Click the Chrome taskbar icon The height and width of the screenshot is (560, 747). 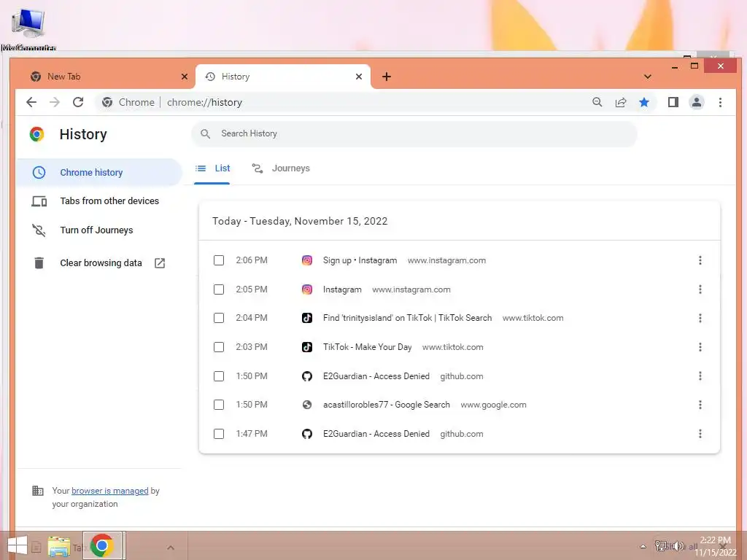[102, 545]
